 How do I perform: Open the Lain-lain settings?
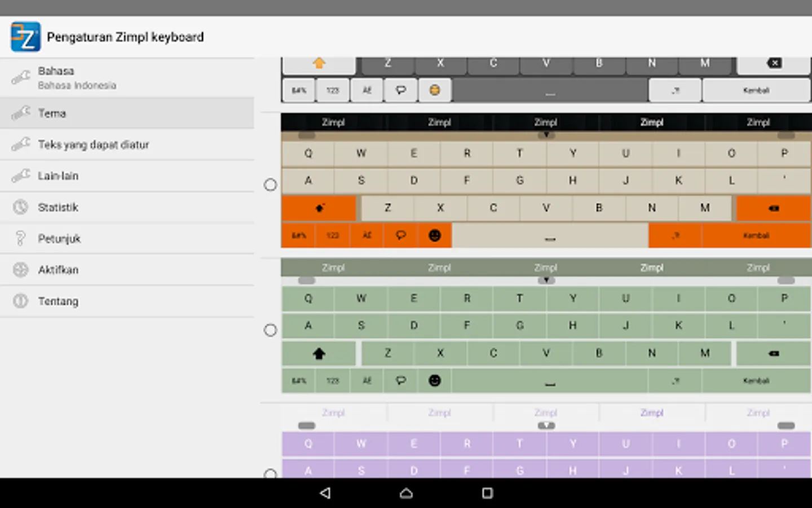pyautogui.click(x=127, y=176)
